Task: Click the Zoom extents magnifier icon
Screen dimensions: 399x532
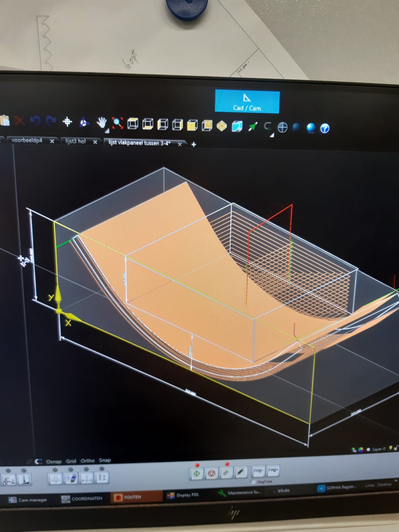Action: [117, 123]
